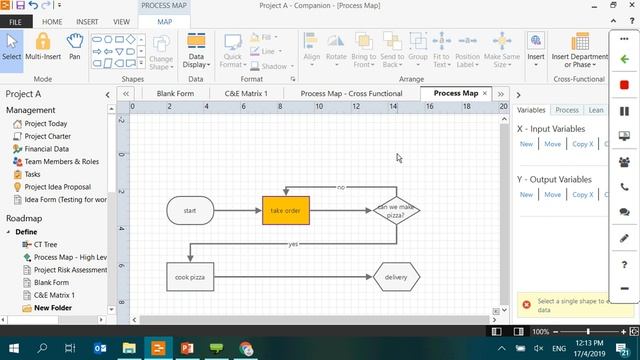This screenshot has height=360, width=640.
Task: Click Copy X under Output Variables
Action: click(x=582, y=195)
